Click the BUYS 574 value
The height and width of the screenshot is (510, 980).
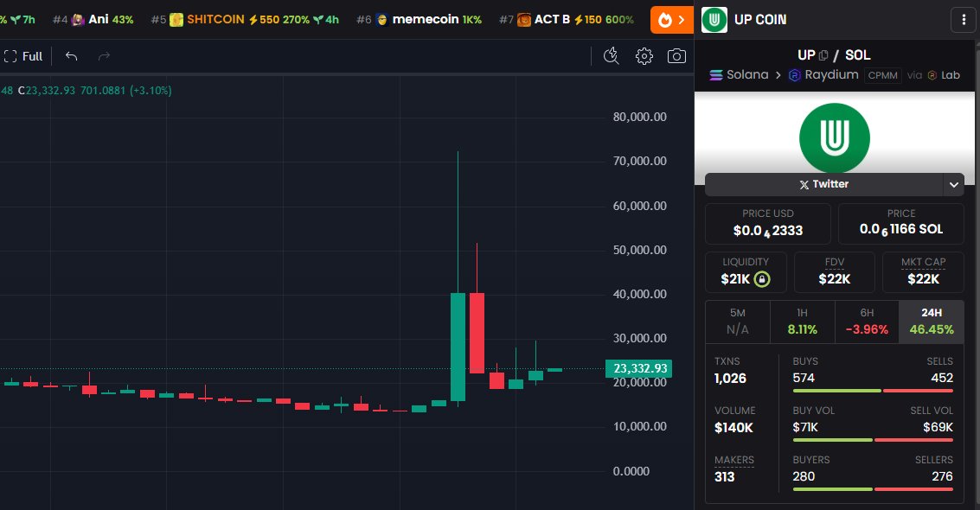tap(804, 378)
